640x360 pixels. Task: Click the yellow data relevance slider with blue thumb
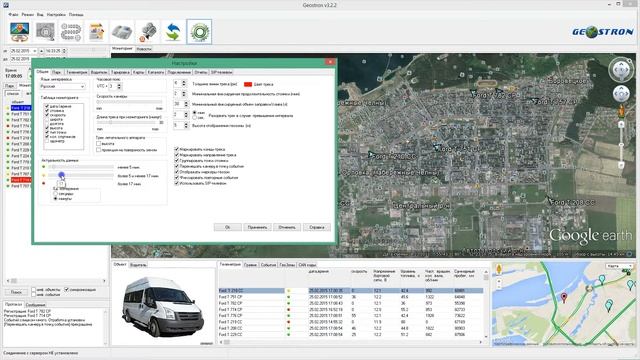[x=80, y=176]
